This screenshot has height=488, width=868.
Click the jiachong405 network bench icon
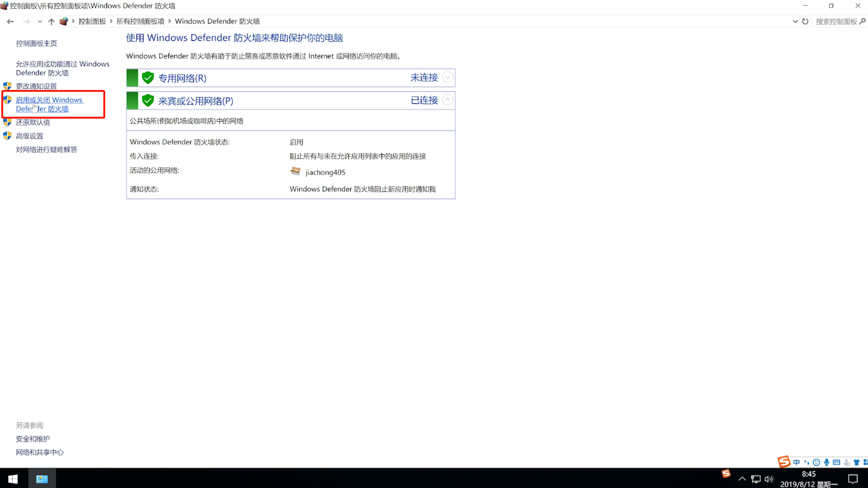pyautogui.click(x=295, y=171)
